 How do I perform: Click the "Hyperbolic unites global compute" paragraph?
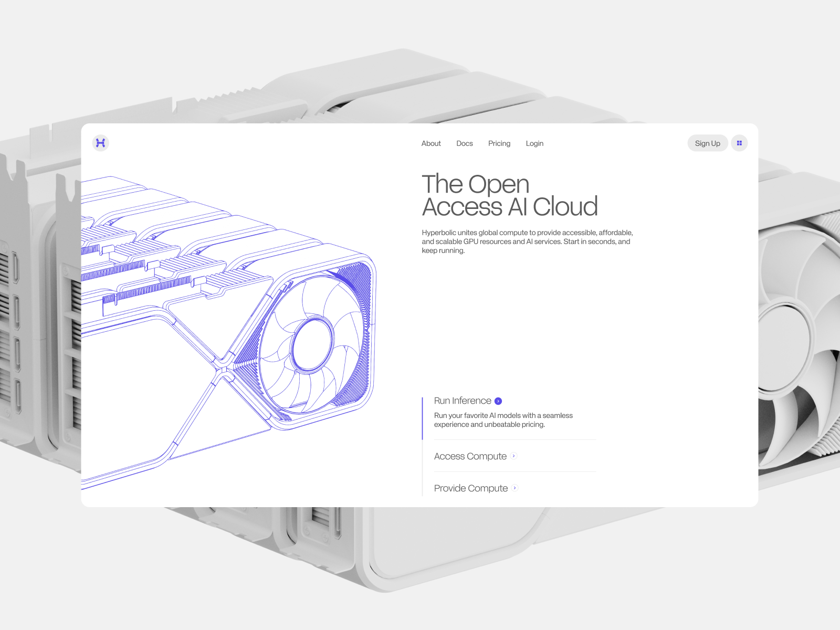click(527, 241)
